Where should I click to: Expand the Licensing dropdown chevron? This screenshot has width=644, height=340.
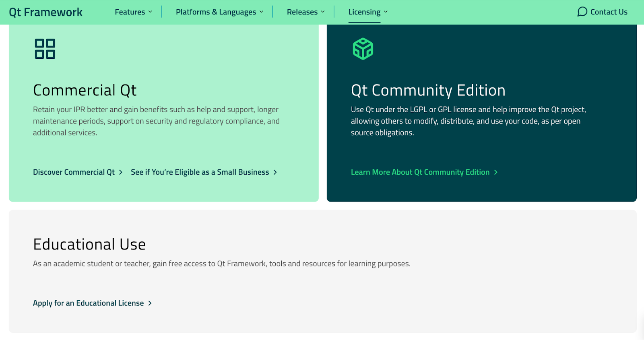[386, 12]
